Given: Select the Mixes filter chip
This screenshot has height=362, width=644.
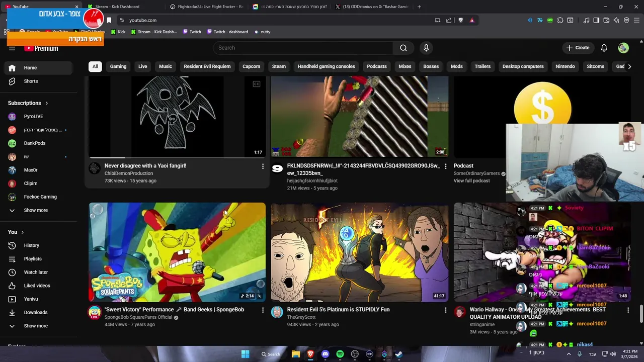Looking at the screenshot, I should click(x=405, y=66).
